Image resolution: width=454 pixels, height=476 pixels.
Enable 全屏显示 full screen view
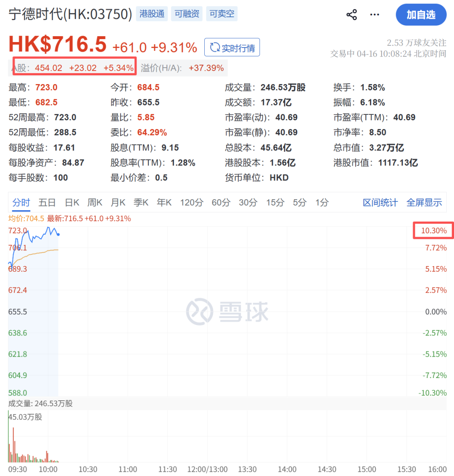(424, 202)
